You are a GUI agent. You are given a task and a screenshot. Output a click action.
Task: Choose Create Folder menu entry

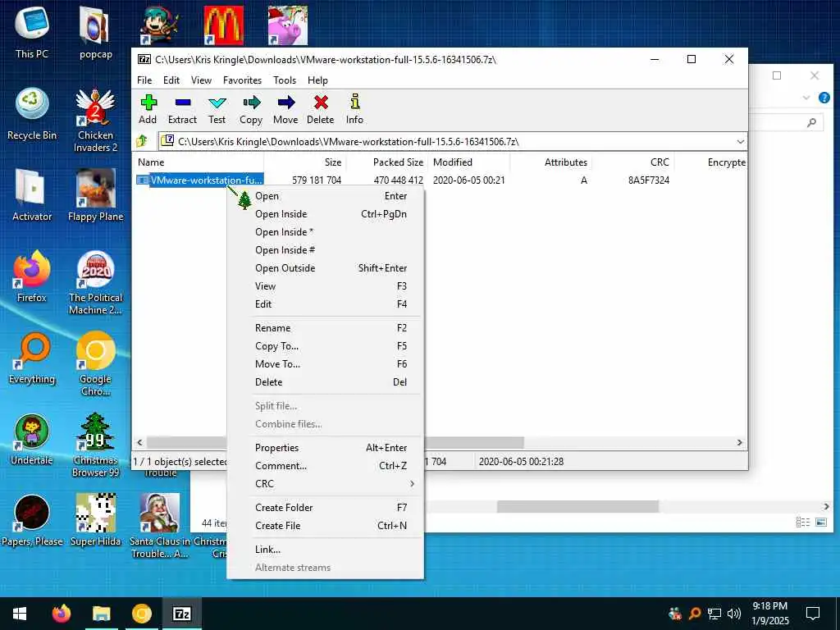tap(325, 508)
